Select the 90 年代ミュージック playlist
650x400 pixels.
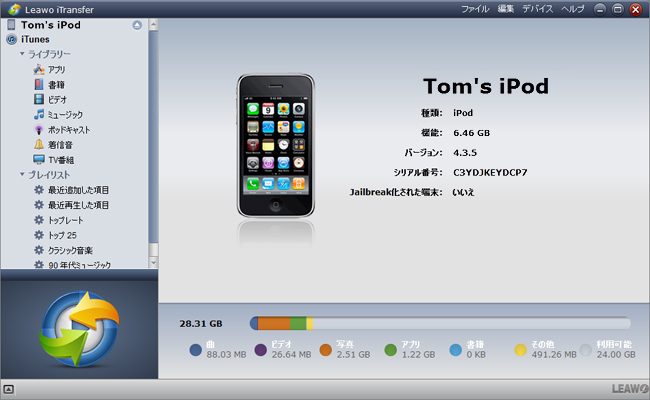click(x=80, y=265)
